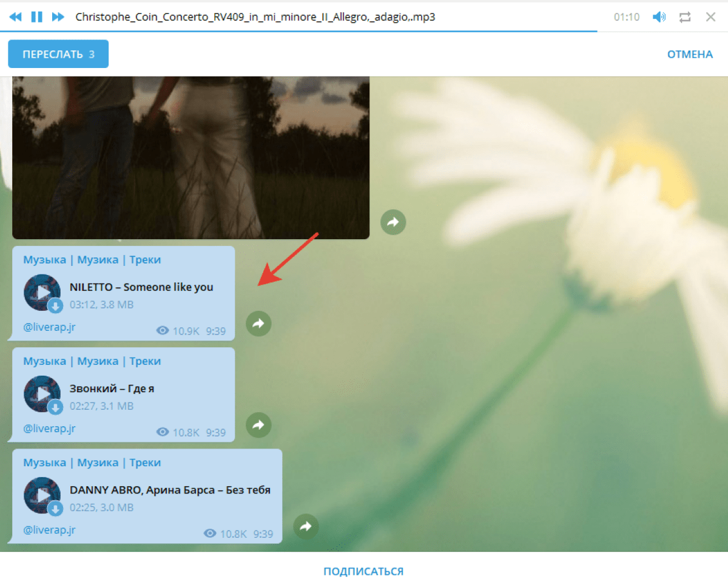The width and height of the screenshot is (728, 587).
Task: Seek on the audio progress bar
Action: click(303, 32)
